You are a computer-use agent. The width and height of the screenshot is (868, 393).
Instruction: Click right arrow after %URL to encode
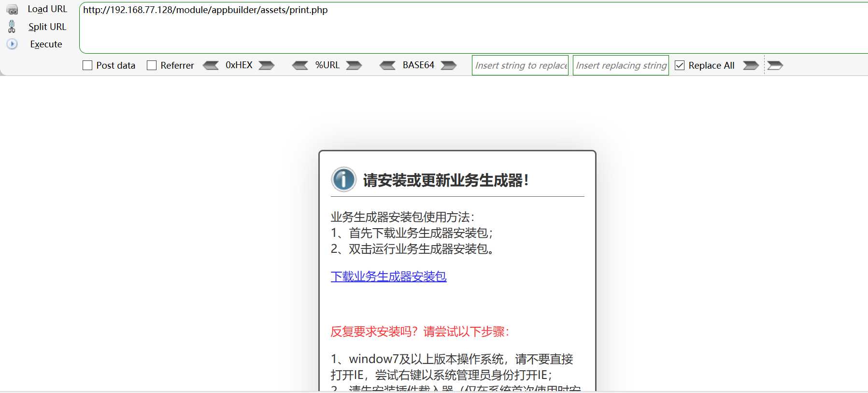point(354,65)
